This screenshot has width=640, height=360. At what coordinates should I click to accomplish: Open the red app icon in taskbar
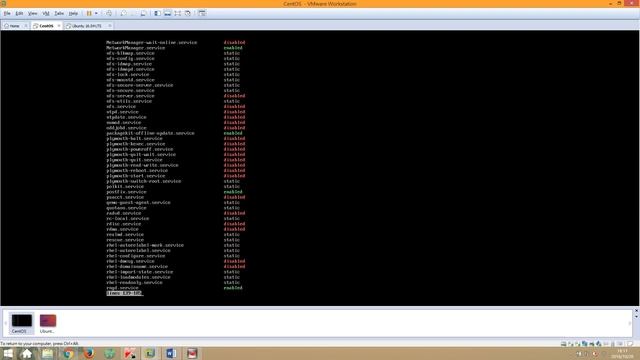pos(192,353)
